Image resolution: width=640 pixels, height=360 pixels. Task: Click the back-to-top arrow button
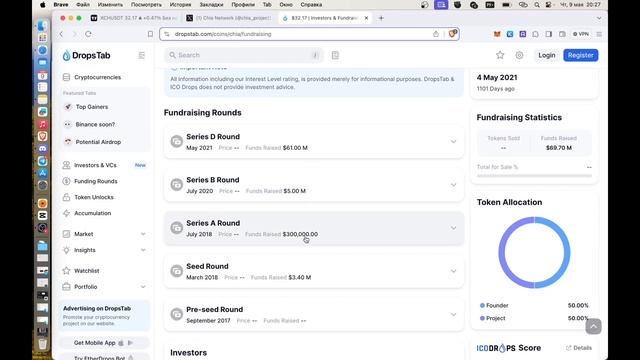coord(593,327)
